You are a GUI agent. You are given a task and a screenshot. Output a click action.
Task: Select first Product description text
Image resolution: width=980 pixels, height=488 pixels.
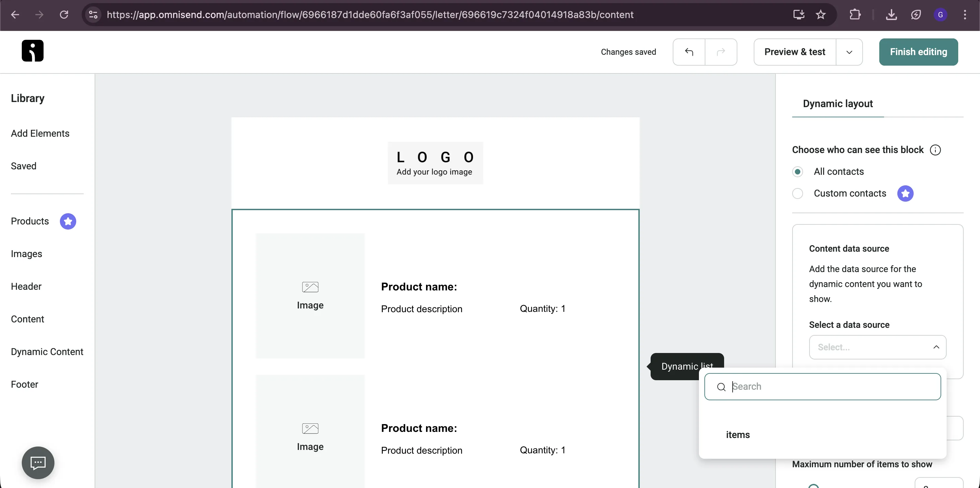click(x=422, y=308)
